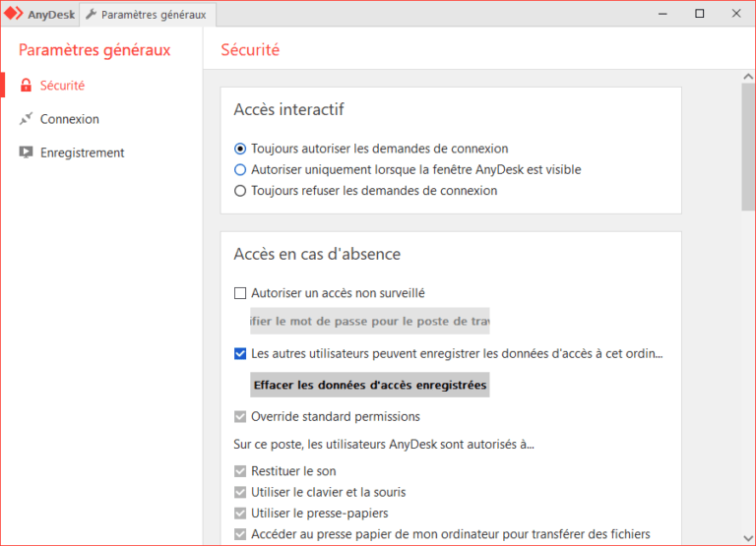Click the red lock Sécurité icon
756x546 pixels.
pos(26,86)
